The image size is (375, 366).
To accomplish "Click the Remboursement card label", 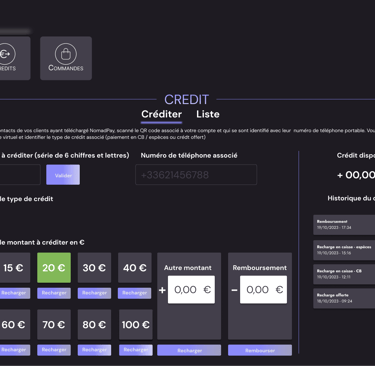I will click(260, 268).
